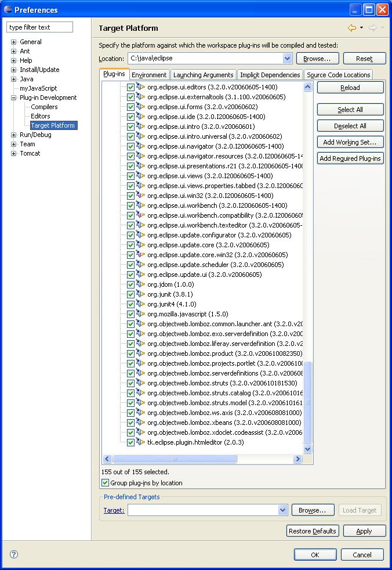The height and width of the screenshot is (570, 392).
Task: Expand the Help preferences node
Action: pos(13,60)
